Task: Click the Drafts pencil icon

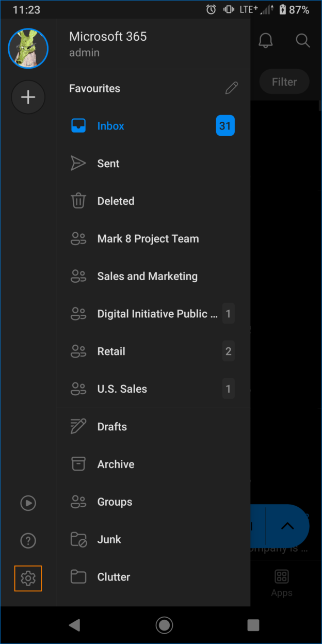Action: coord(78,426)
